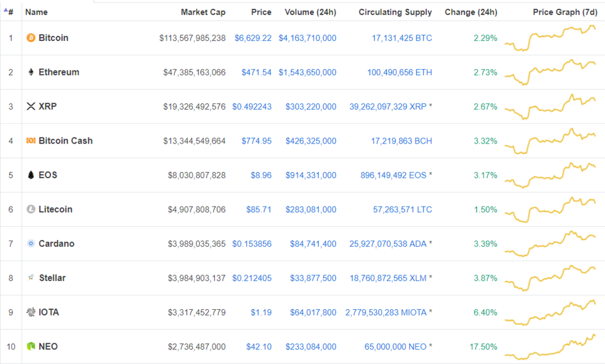Click Ethereum volume $1,543,650,000

coord(308,72)
